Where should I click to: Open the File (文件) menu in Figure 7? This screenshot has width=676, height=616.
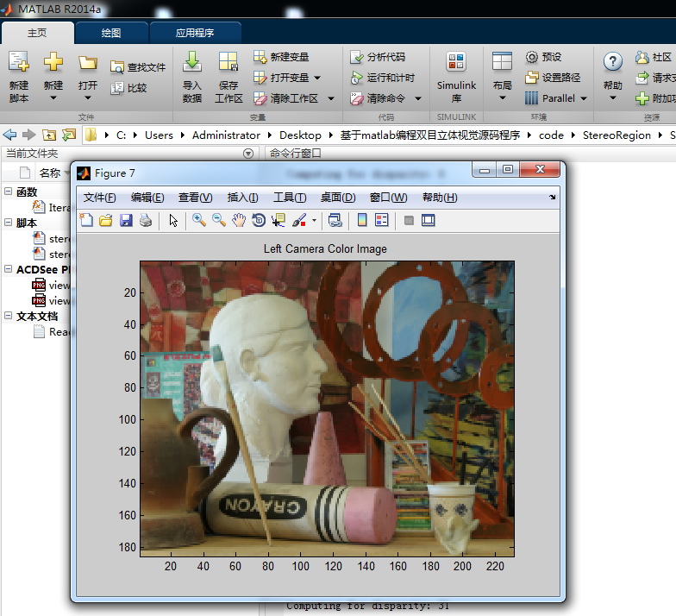tap(100, 198)
